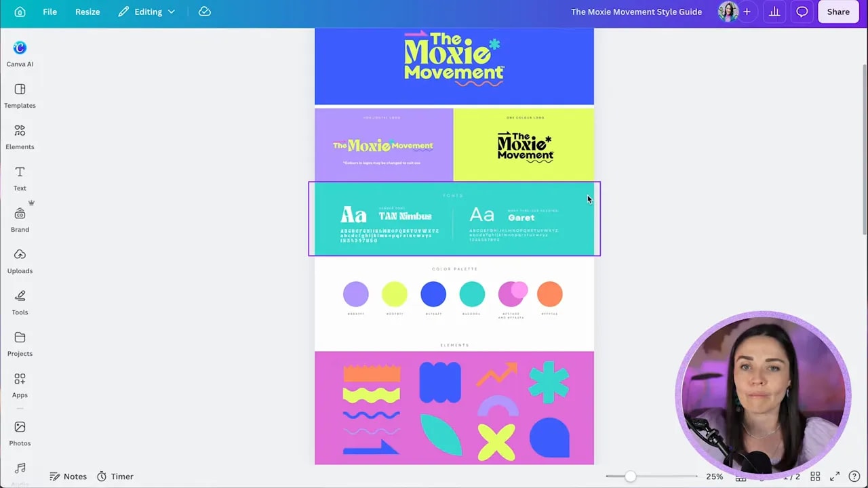Open the File menu

(50, 12)
